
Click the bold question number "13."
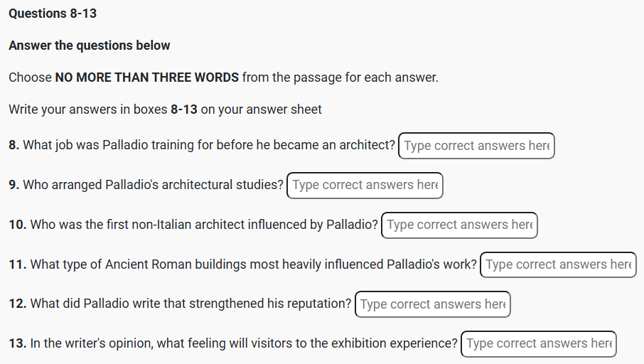point(18,343)
